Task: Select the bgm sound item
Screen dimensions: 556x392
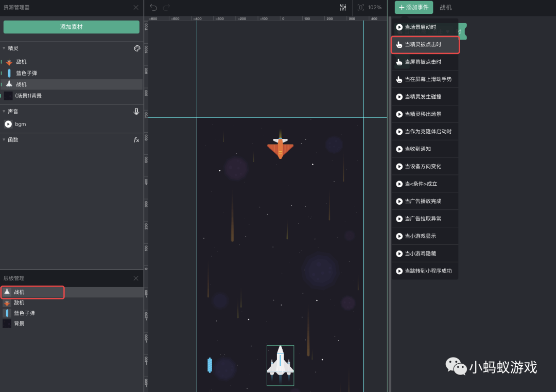Action: (x=72, y=124)
